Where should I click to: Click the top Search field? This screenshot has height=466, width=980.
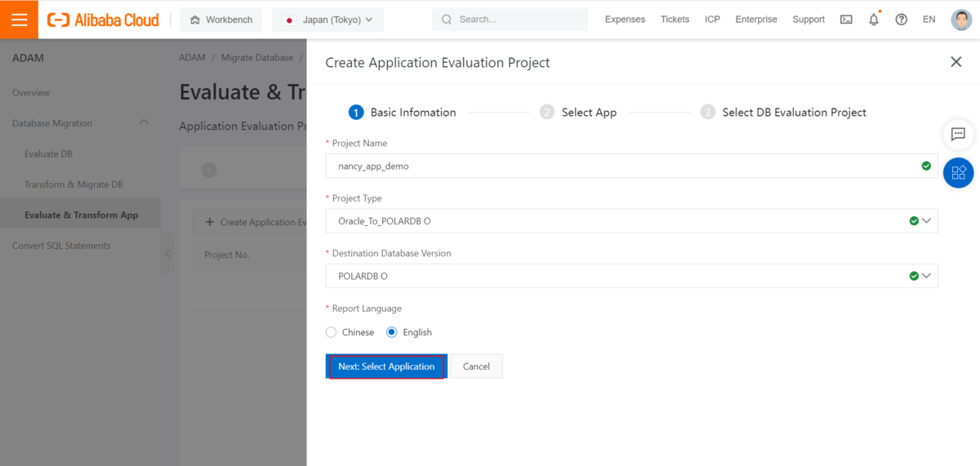(510, 20)
